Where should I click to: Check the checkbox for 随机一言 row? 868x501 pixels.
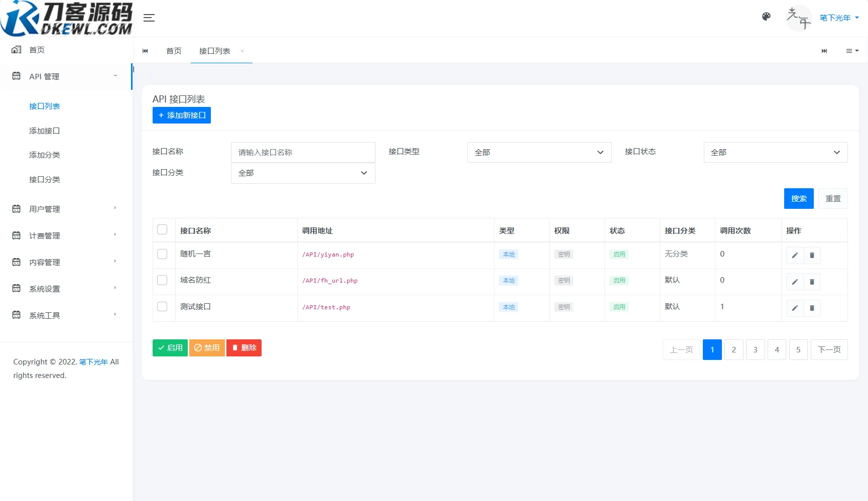pyautogui.click(x=162, y=254)
